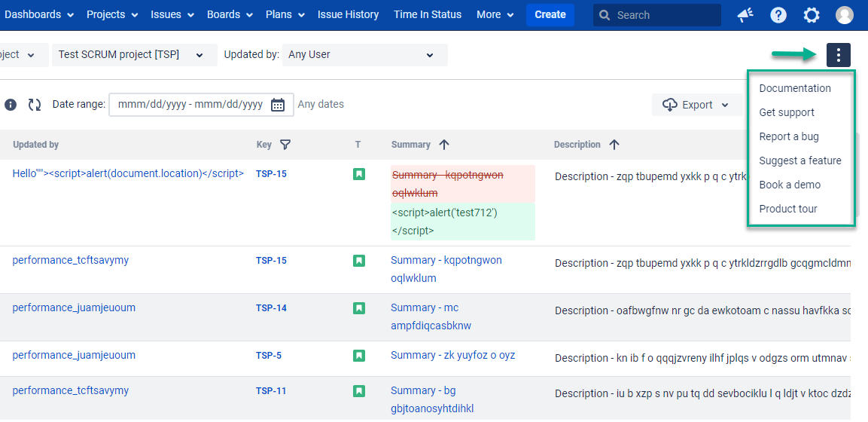Screen dimensions: 868x422
Task: Choose Documentation from the menu
Action: [x=794, y=88]
